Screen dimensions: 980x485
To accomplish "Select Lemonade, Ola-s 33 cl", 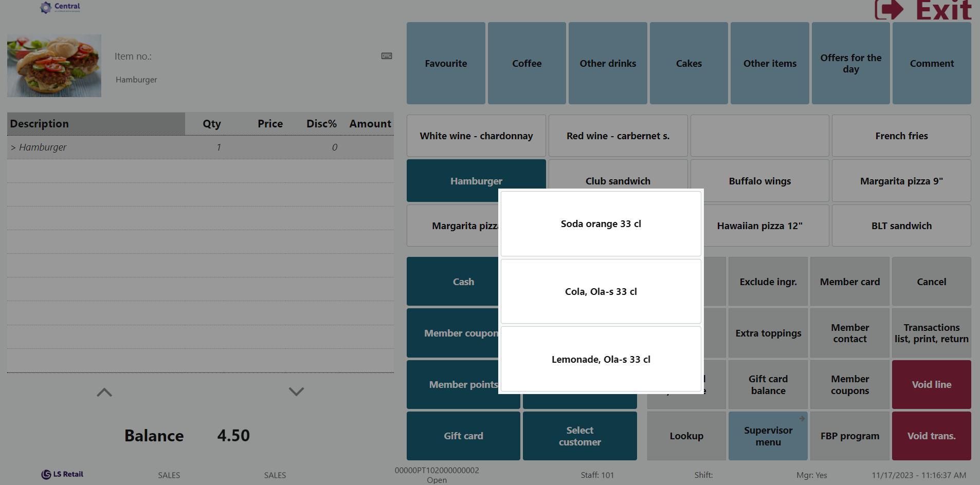I will tap(601, 359).
